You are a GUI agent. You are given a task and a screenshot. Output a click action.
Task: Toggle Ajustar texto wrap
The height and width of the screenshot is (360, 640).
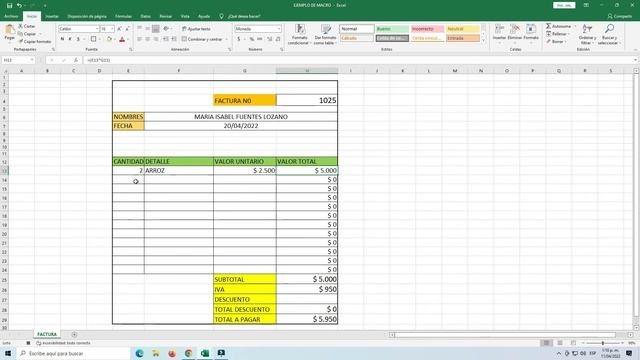196,29
